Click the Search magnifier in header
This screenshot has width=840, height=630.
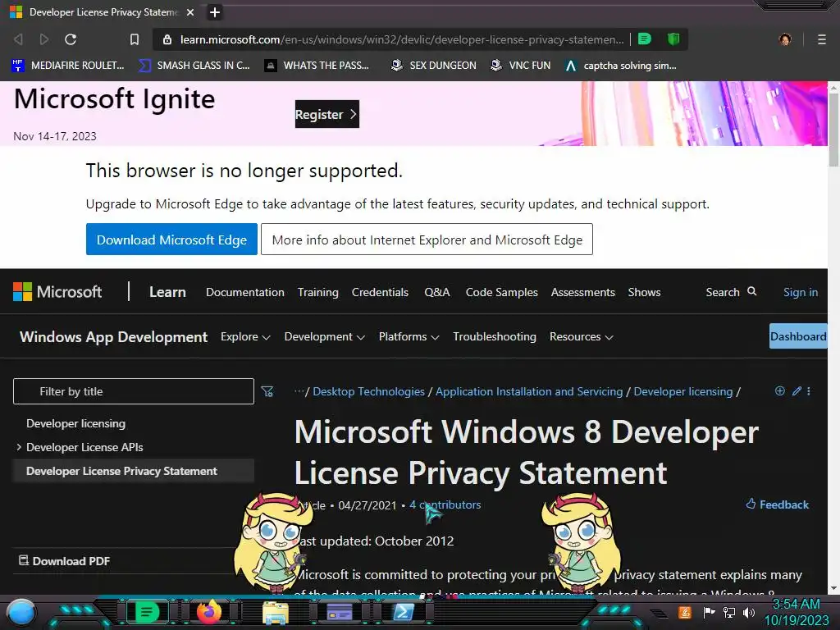coord(752,291)
